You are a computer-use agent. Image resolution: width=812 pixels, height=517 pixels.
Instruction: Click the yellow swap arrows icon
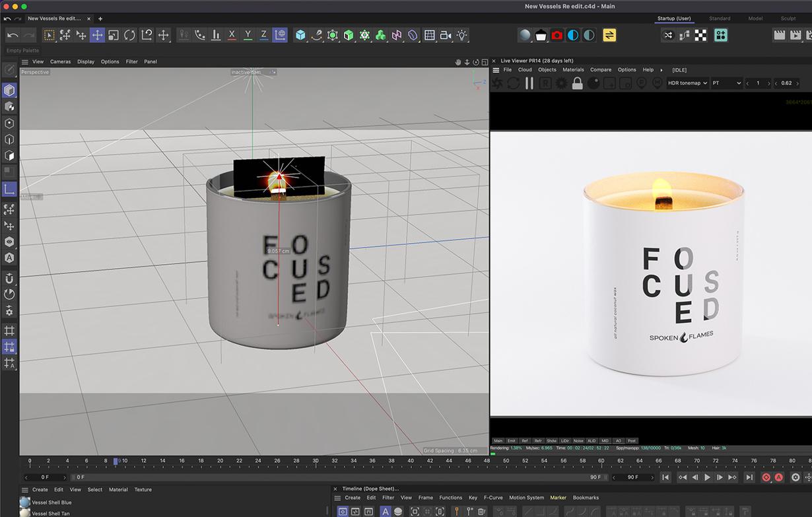(609, 35)
